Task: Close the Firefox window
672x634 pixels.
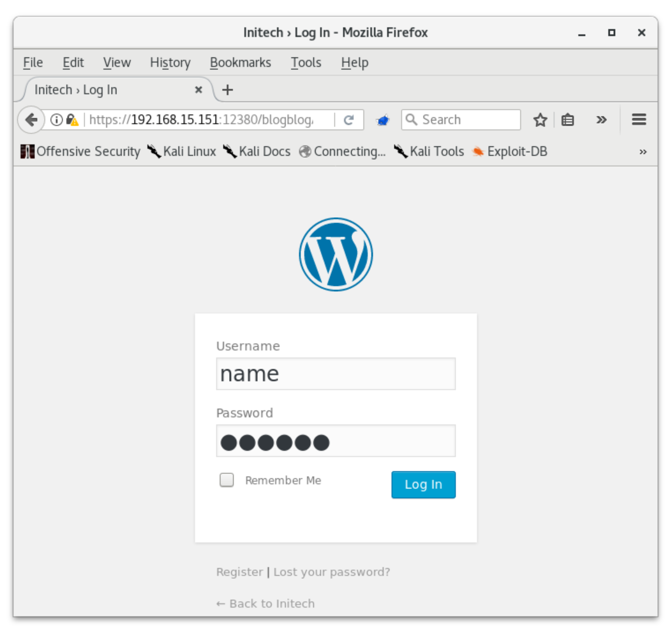Action: click(641, 32)
